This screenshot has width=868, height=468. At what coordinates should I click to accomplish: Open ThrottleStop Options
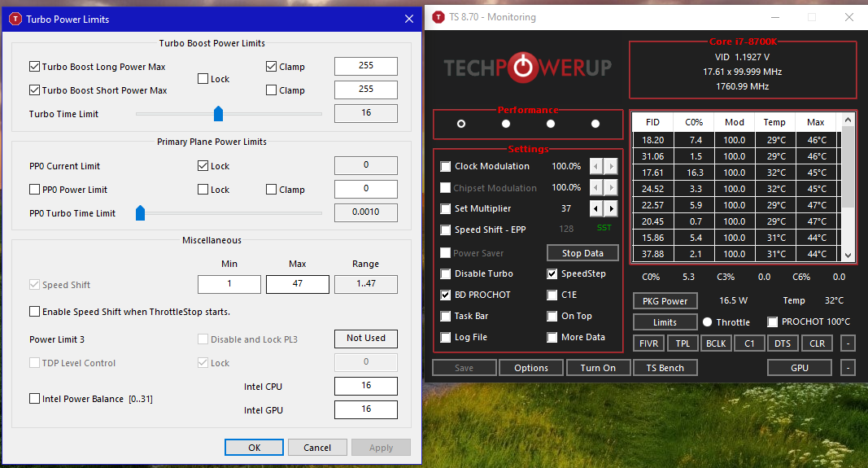[x=531, y=368]
